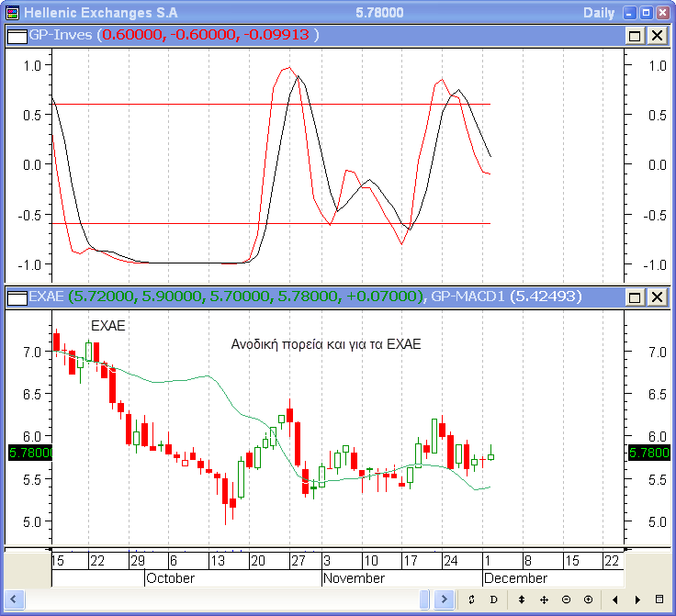Close the EXAE price pane
Screen dimensions: 676x616
657,297
